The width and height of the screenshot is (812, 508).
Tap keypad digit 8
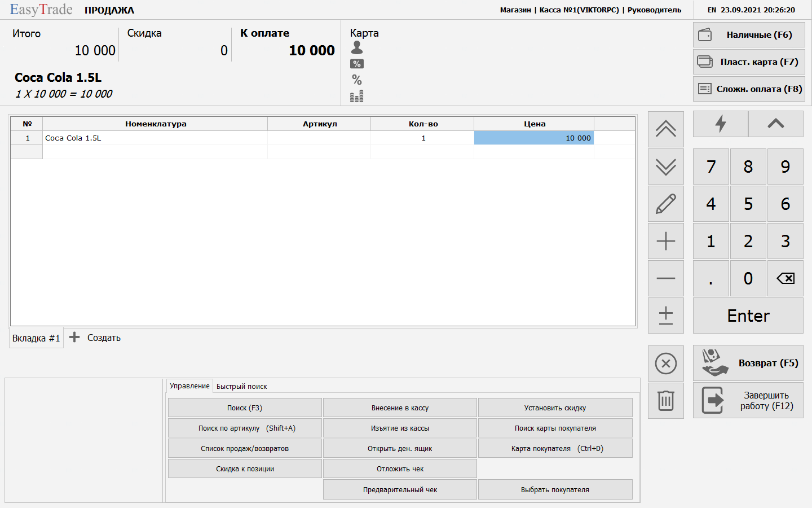748,167
